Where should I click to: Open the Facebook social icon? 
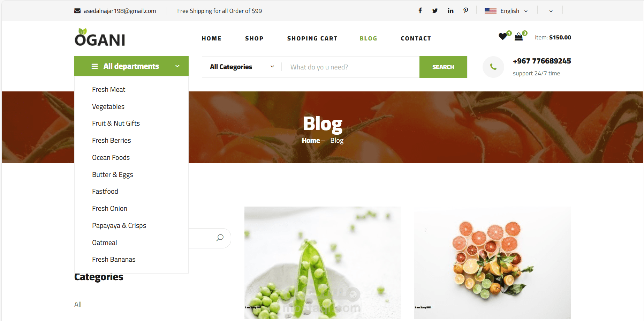(420, 10)
